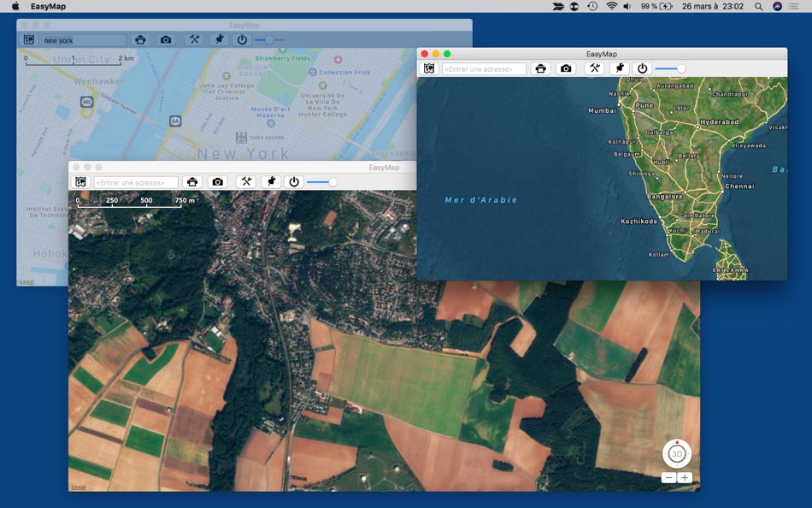
Task: Toggle the power button in the farmland window
Action: (294, 182)
